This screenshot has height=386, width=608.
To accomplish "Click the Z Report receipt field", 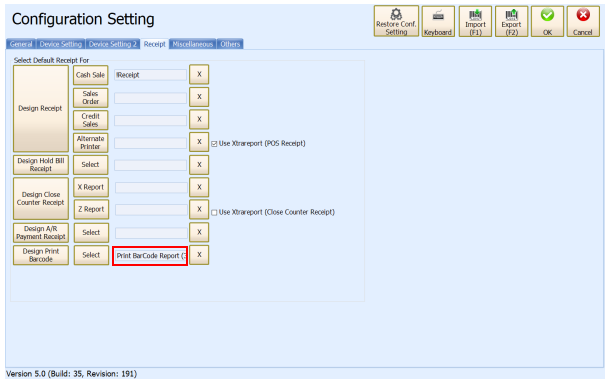I will point(151,210).
